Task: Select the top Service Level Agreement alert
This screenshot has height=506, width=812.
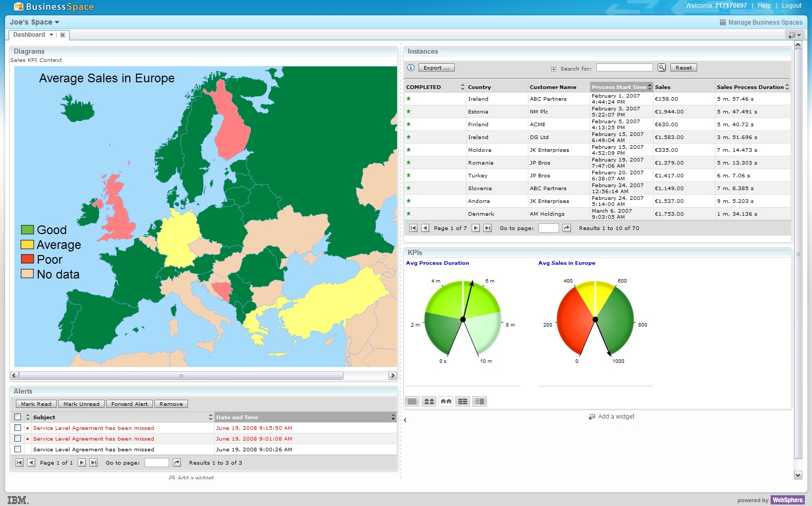Action: coord(94,428)
